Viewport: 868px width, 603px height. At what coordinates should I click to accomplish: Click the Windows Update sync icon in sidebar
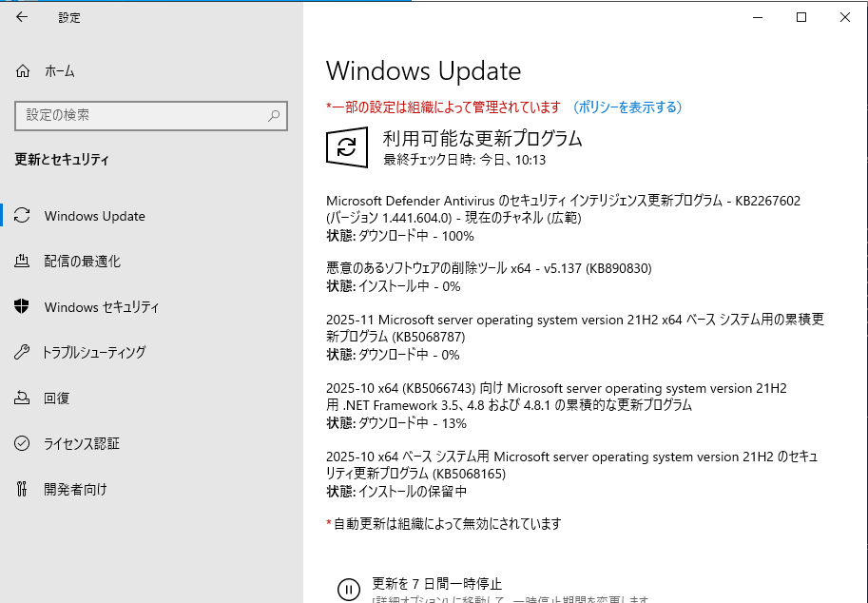coord(23,216)
